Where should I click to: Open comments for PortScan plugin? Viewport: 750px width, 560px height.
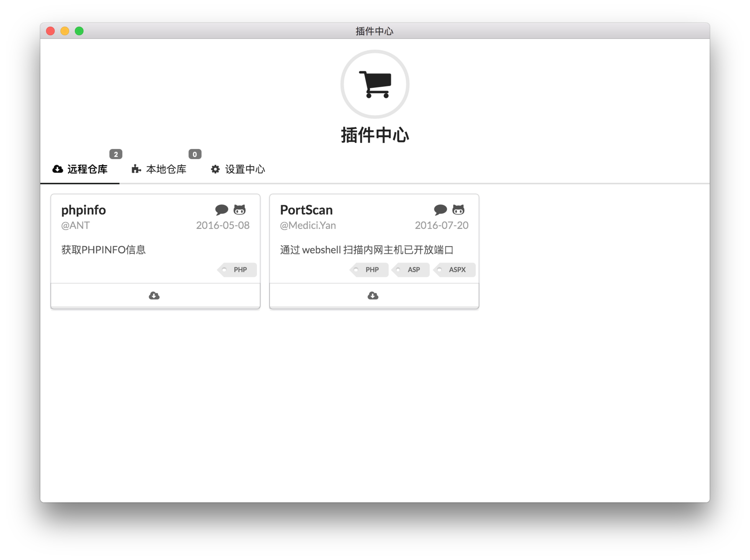[440, 209]
